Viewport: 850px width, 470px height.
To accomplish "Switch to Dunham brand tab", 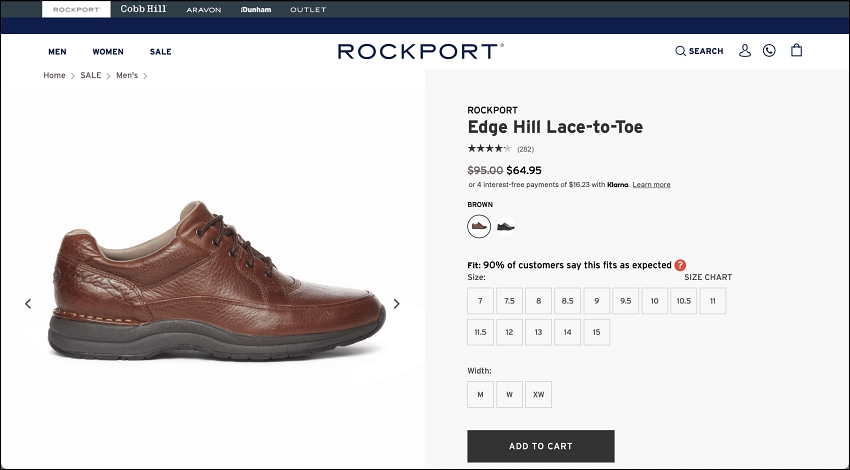I will (x=256, y=10).
